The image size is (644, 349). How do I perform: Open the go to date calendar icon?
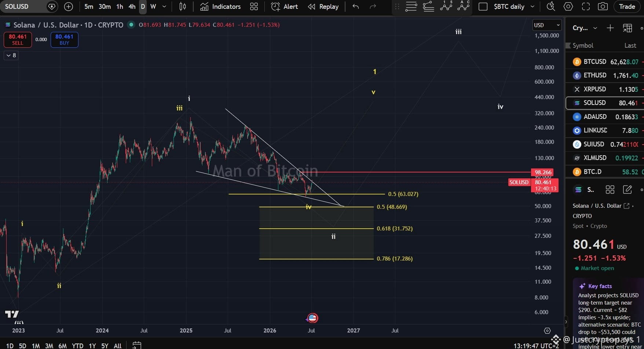(137, 345)
